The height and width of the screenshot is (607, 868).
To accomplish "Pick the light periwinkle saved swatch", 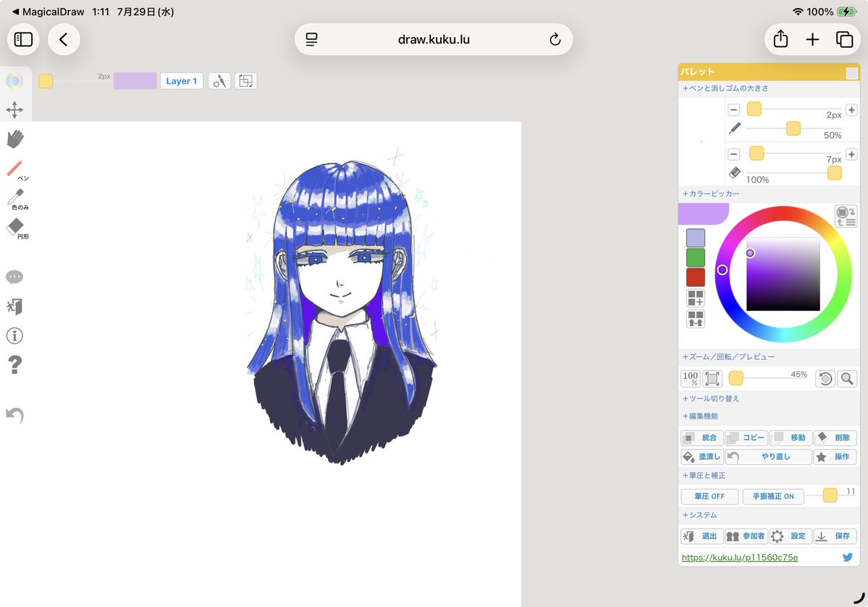I will coord(696,238).
